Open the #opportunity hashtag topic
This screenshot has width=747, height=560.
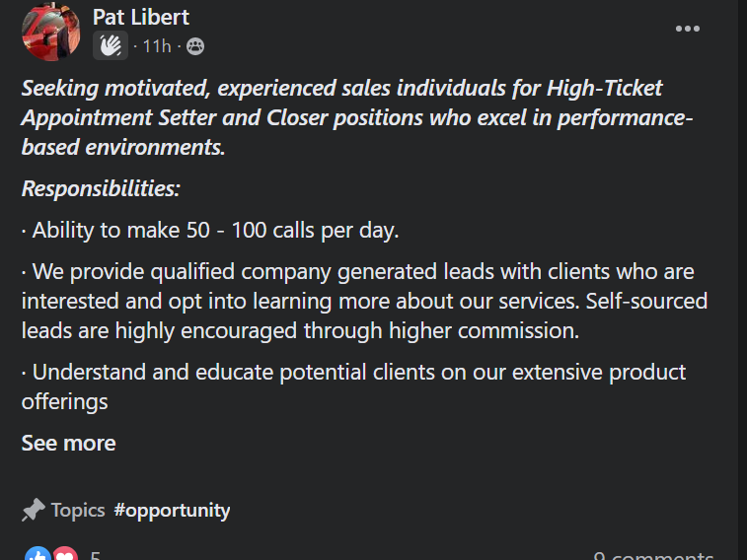(x=172, y=510)
